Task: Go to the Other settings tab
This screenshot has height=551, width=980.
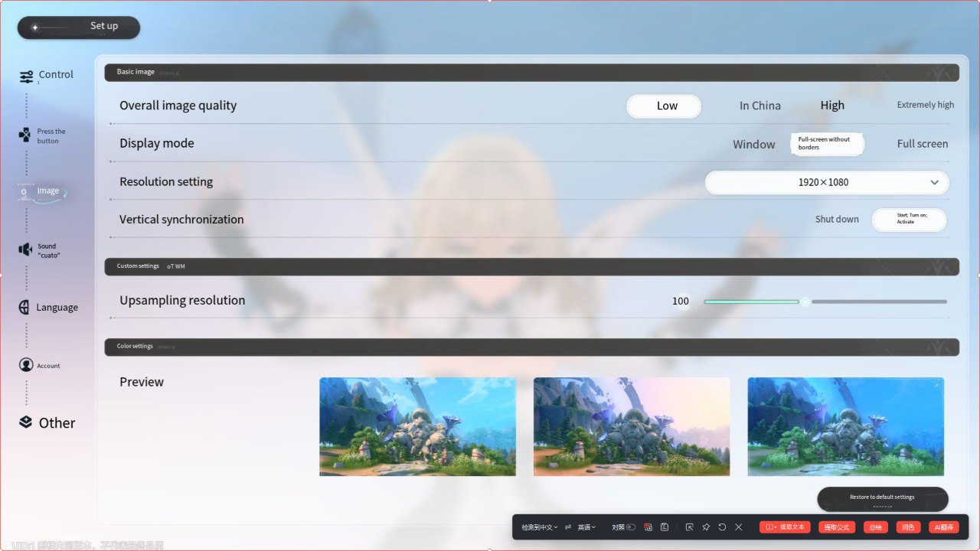Action: point(47,422)
